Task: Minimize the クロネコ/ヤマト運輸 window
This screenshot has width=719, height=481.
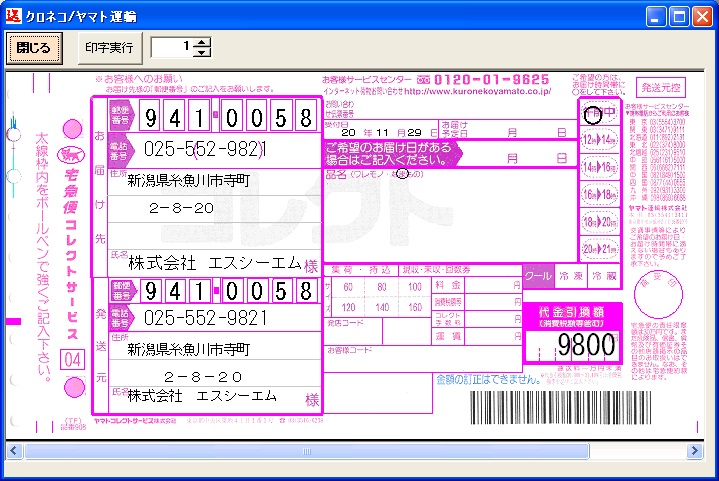Action: [656, 17]
